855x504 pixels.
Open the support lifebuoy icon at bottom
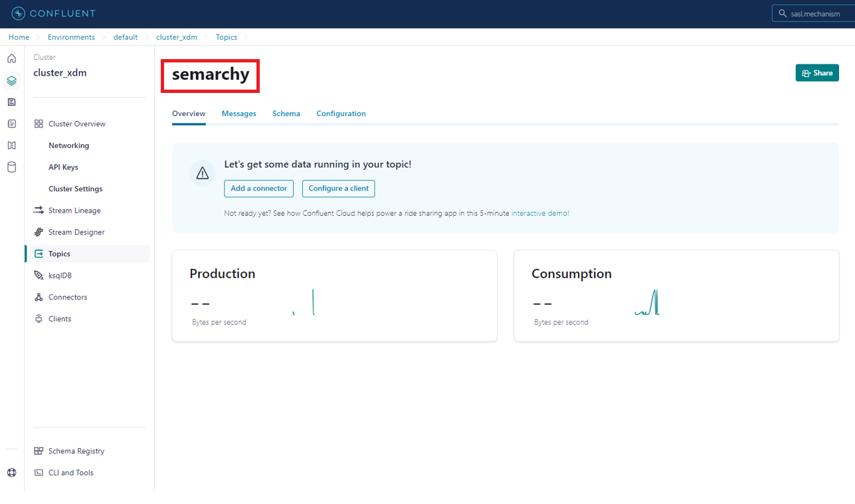[11, 473]
